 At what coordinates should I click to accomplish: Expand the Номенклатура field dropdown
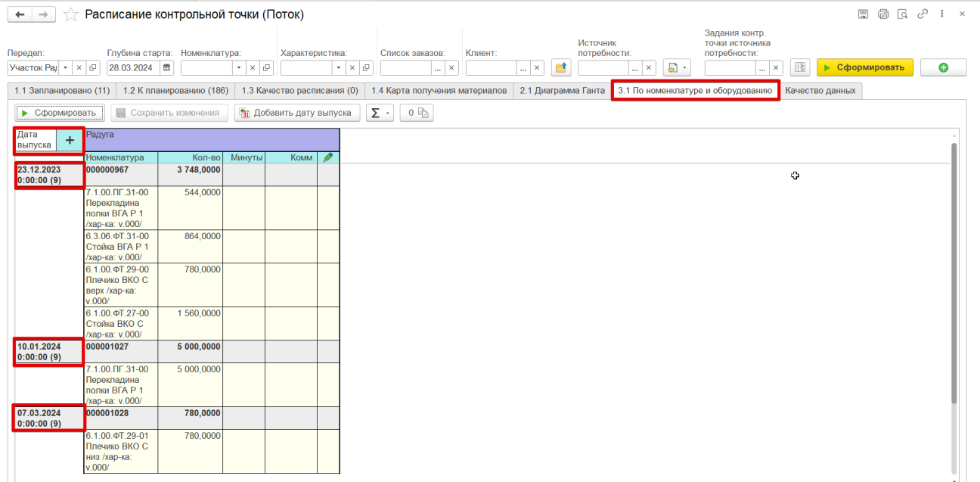point(240,67)
